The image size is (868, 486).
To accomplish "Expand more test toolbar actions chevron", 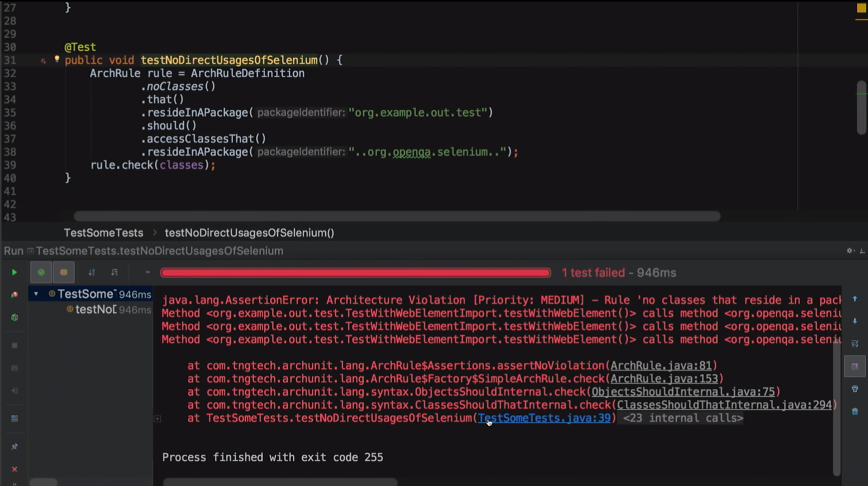I will click(148, 273).
